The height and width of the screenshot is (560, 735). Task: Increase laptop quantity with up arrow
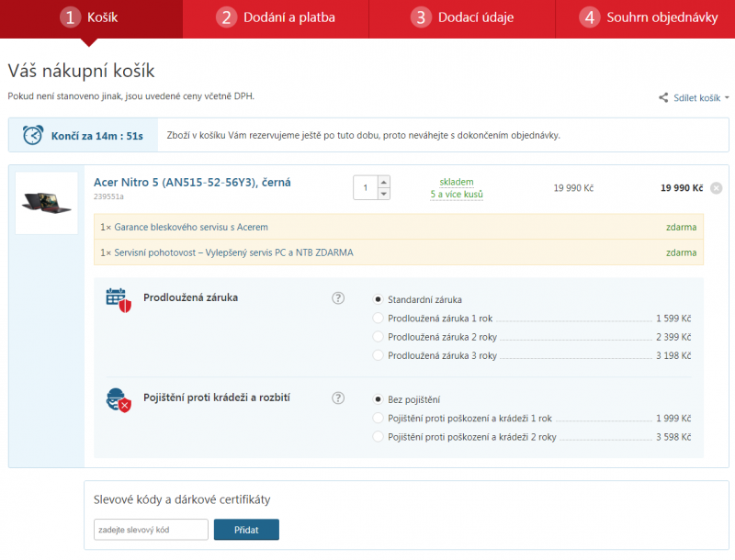click(384, 182)
